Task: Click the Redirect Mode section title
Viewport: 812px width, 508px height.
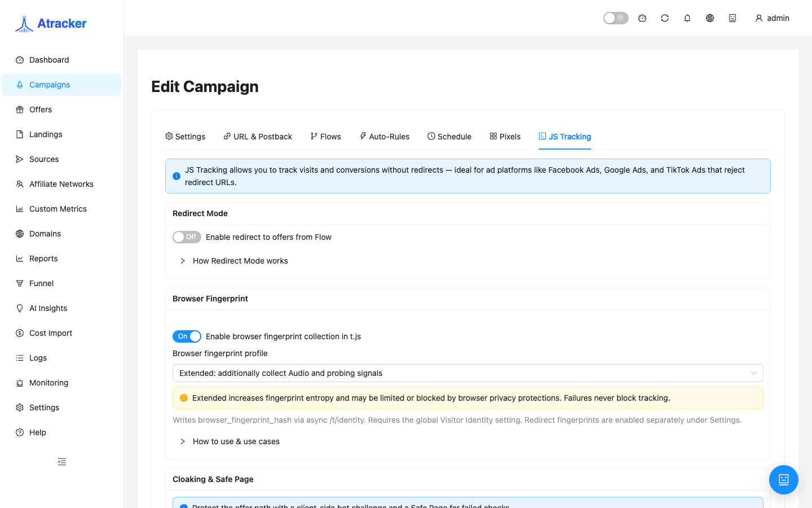Action: [x=200, y=213]
